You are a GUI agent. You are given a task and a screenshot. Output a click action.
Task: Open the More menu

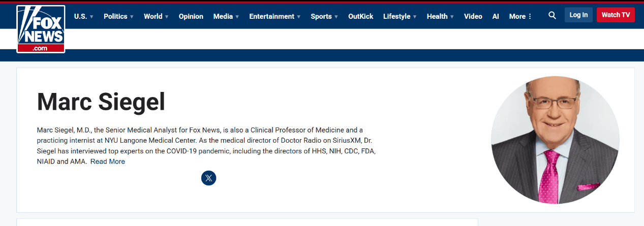520,16
